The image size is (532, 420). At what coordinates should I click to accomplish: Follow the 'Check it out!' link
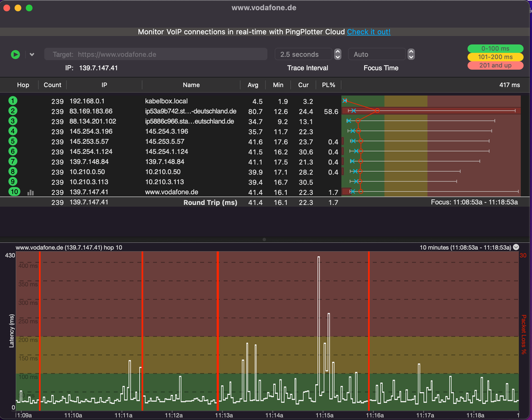pos(368,32)
